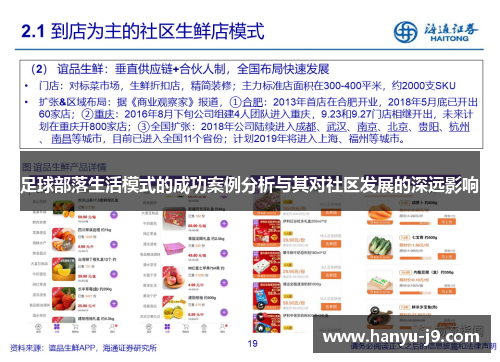This screenshot has width=500, height=362.
Task: Tap add button beside green-skinned oranges
Action: pos(224,312)
